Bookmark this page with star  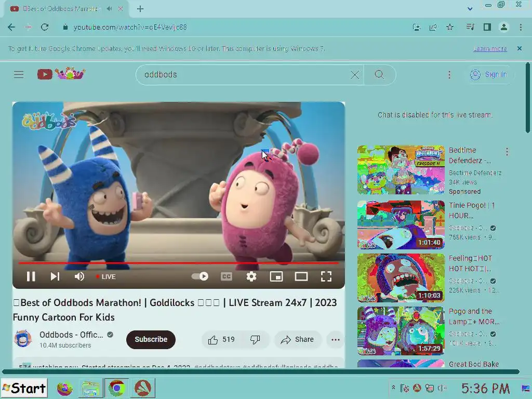coord(450,27)
